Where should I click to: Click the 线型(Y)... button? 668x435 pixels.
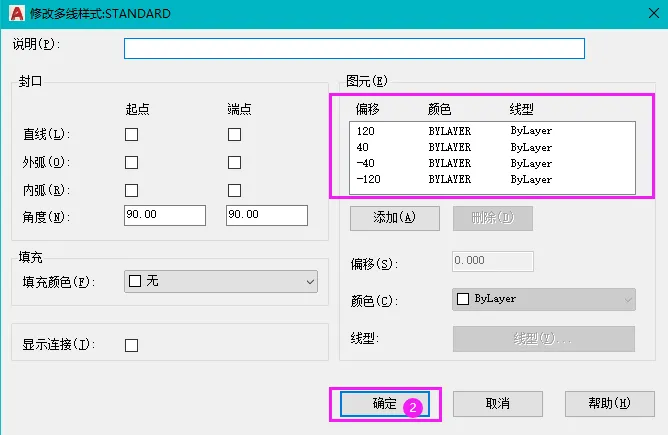pyautogui.click(x=544, y=339)
